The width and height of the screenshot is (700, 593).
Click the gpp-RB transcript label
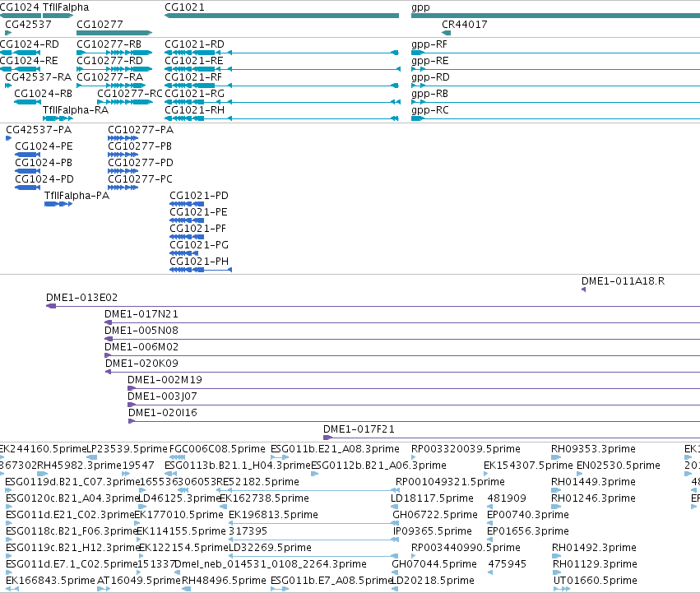[429, 95]
